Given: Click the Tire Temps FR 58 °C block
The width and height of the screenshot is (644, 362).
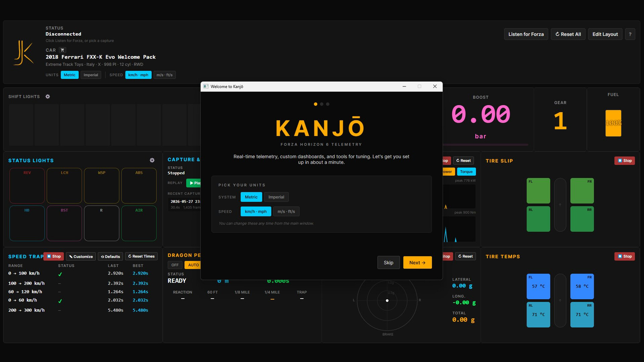Looking at the screenshot, I should [582, 287].
